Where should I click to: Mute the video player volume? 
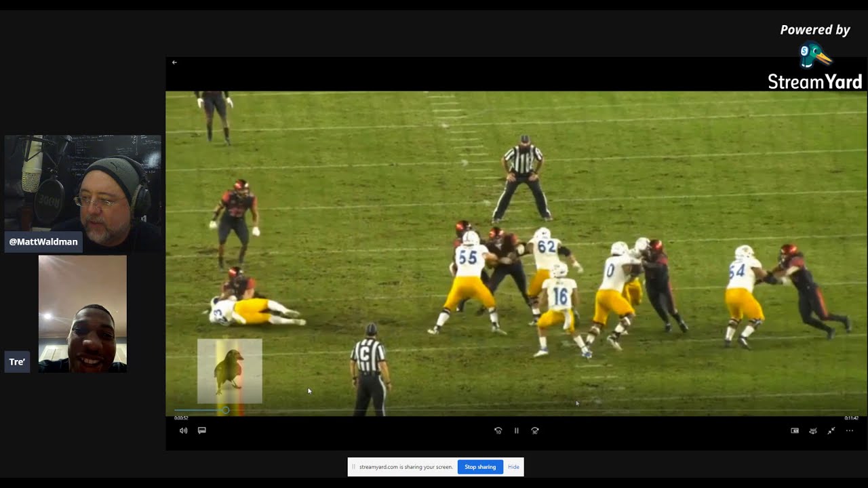click(x=183, y=430)
